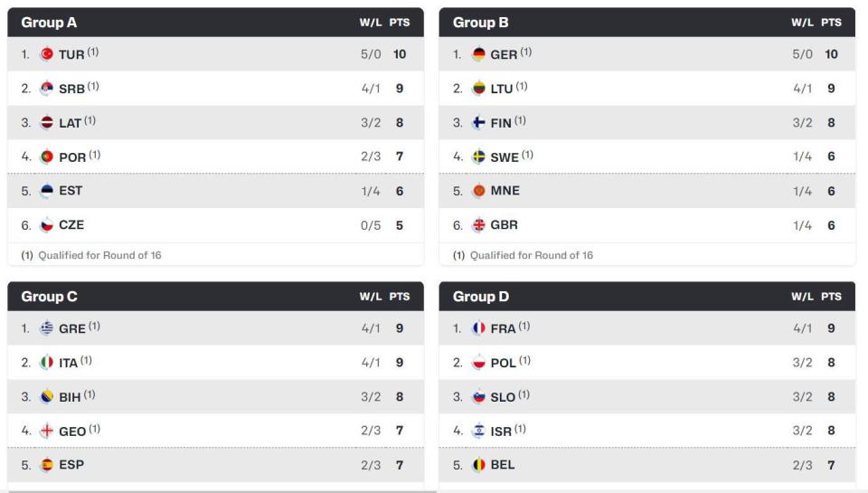
Task: Click the Portugal flag icon
Action: [47, 156]
